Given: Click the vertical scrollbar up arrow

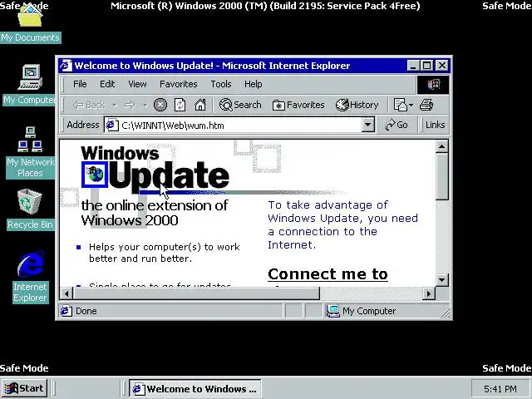Looking at the screenshot, I should [x=441, y=146].
